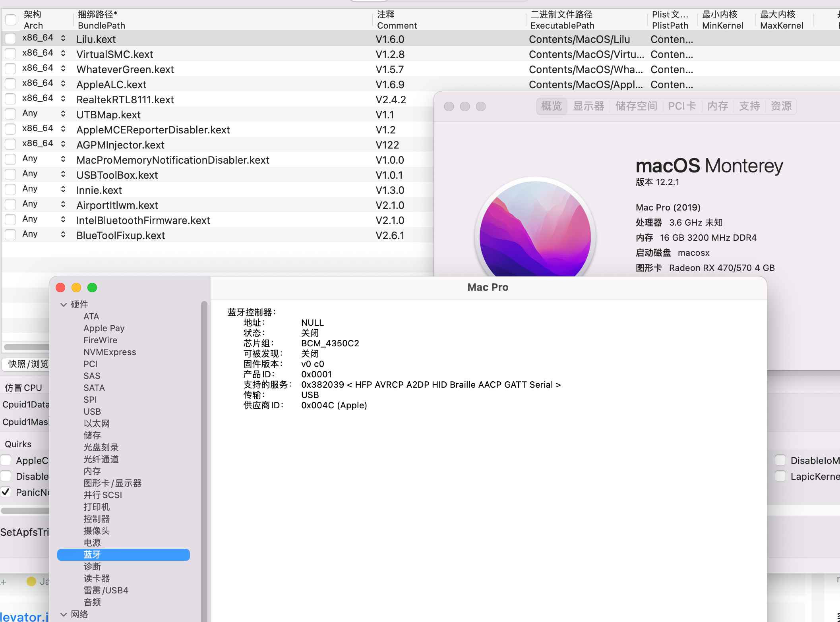
Task: Enable the checkbox next to Lilu.kext
Action: point(10,39)
